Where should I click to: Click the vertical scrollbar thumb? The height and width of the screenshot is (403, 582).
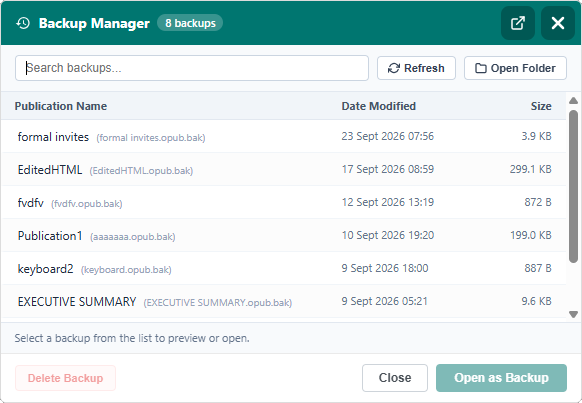point(573,186)
